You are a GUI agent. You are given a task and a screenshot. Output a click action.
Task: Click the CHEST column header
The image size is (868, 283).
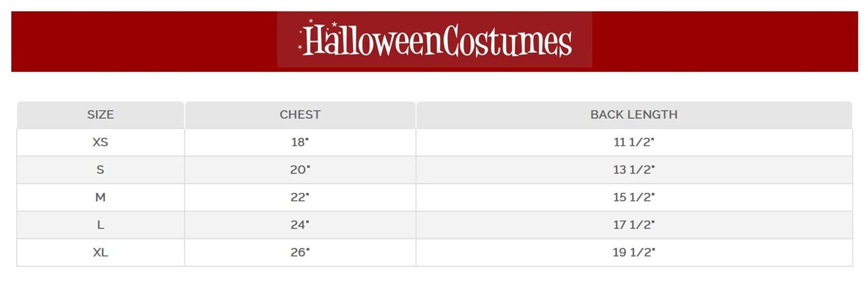[300, 114]
